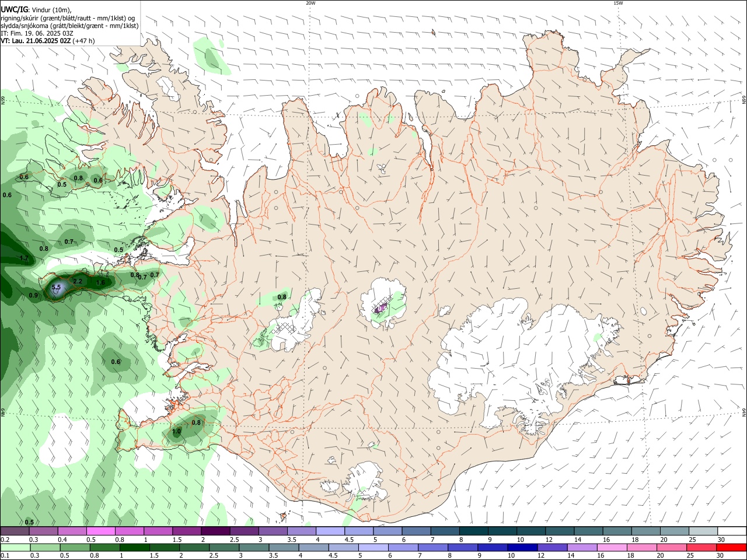
Task: Click the IT: Fim. 19. 06. 2025 03Z line
Action: [x=37, y=33]
